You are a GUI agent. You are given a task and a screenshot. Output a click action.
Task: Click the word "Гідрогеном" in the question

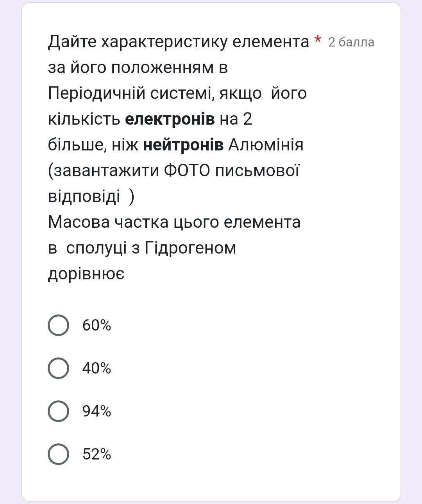coord(190,248)
